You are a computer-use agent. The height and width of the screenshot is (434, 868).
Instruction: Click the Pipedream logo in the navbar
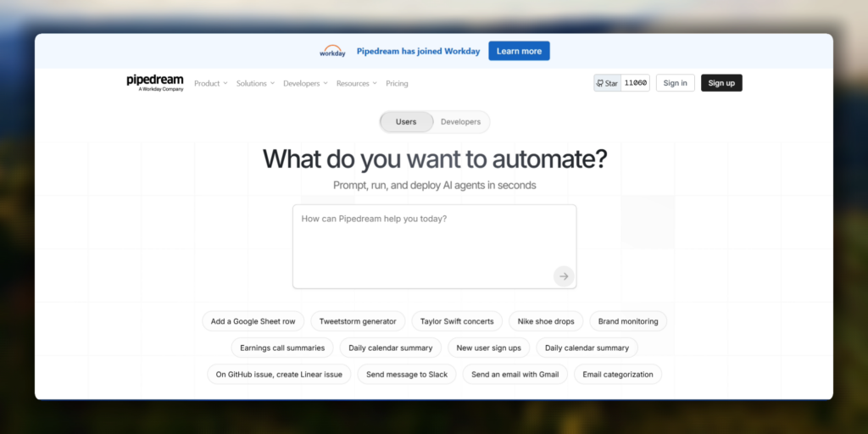pyautogui.click(x=154, y=82)
